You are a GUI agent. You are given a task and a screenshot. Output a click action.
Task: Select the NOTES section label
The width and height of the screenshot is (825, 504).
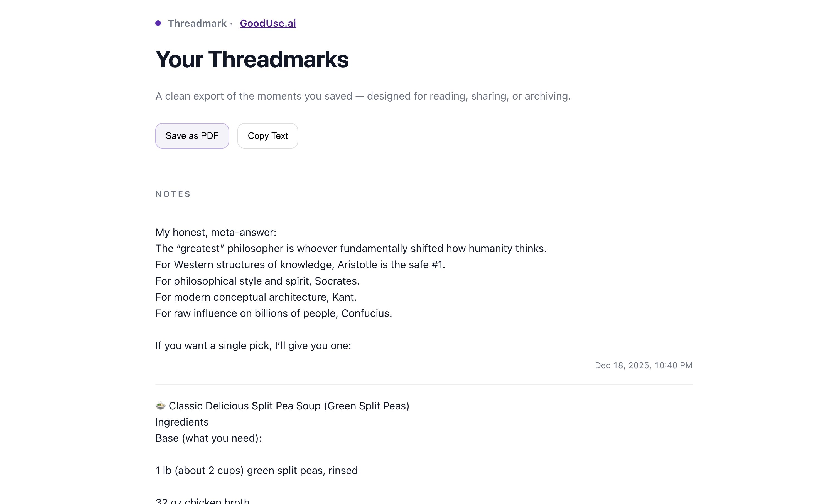pyautogui.click(x=173, y=194)
